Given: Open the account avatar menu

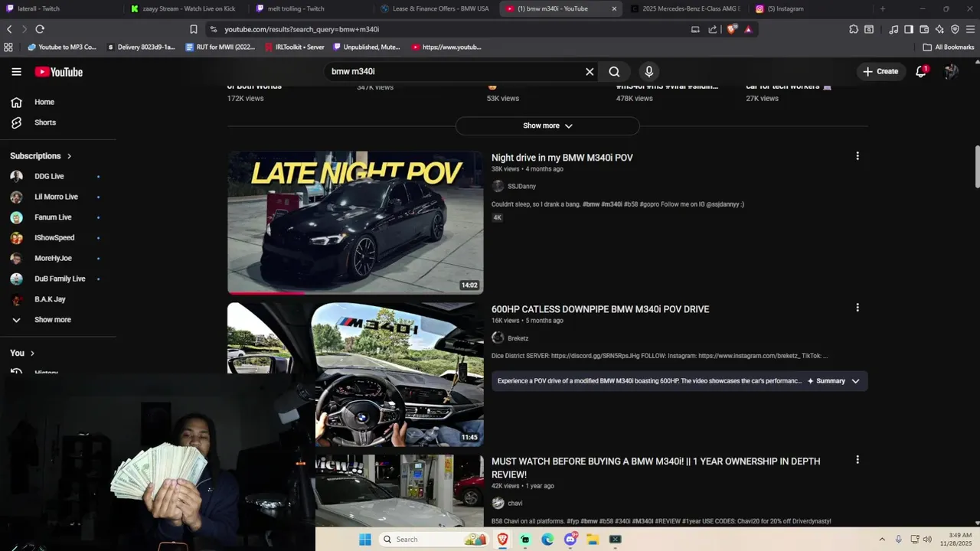Looking at the screenshot, I should (x=952, y=71).
